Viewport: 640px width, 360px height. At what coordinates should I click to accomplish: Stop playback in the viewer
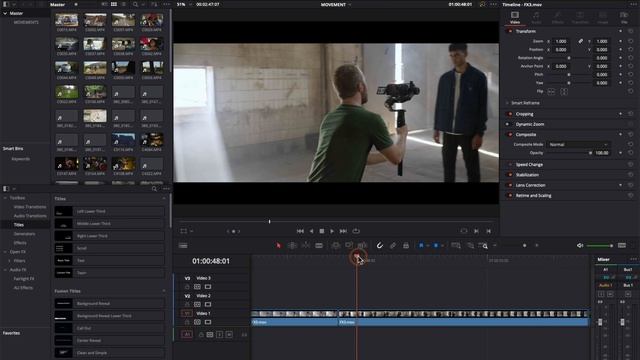pyautogui.click(x=322, y=231)
